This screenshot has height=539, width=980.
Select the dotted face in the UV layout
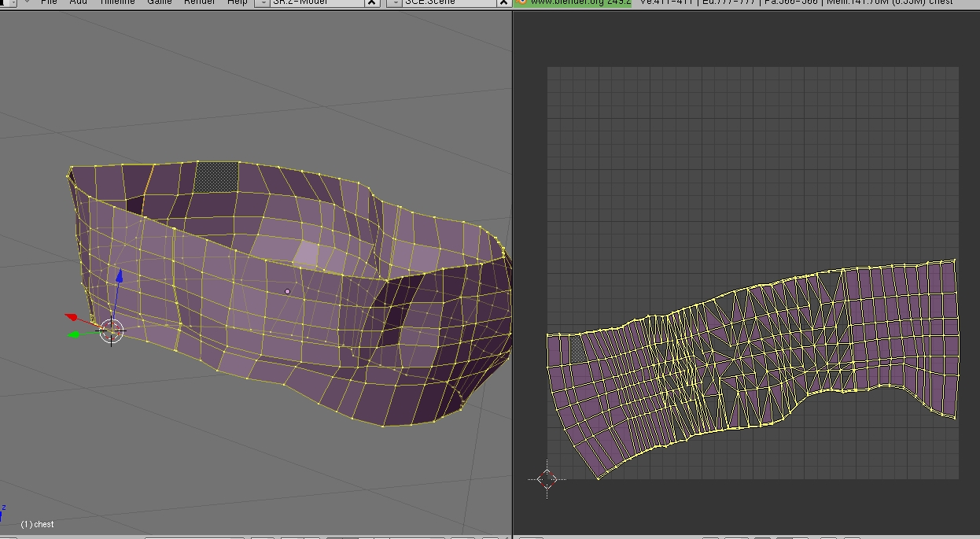[578, 350]
